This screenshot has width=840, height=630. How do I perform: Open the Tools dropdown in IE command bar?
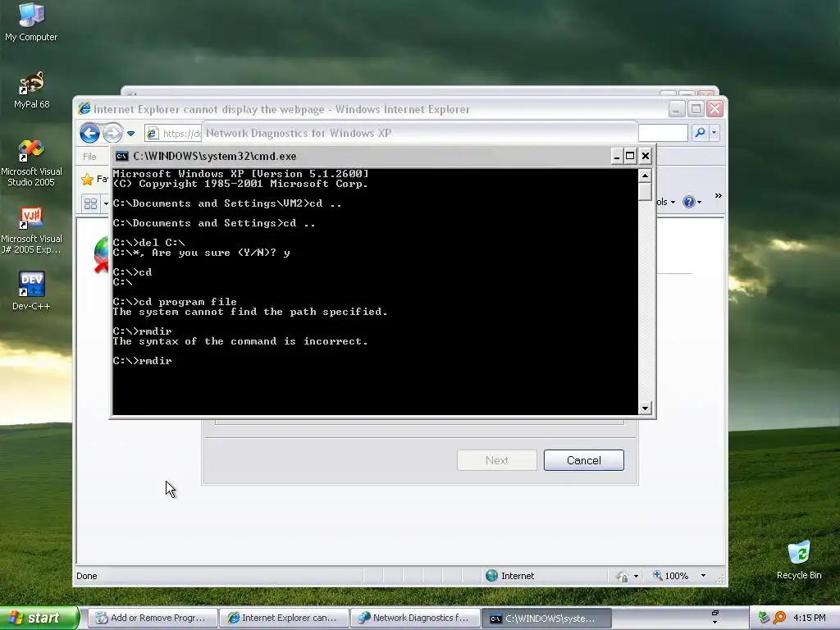(x=665, y=202)
